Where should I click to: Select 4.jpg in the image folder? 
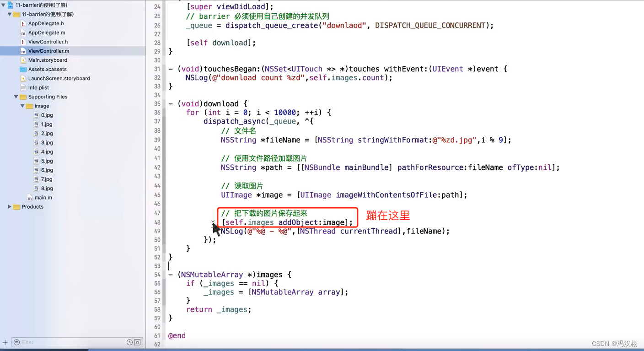[x=47, y=151]
